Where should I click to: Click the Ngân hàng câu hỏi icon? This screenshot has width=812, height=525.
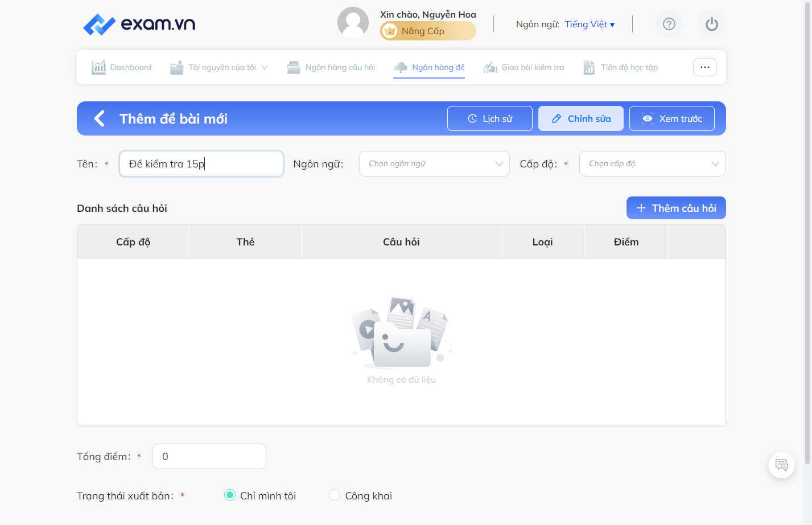pos(294,67)
